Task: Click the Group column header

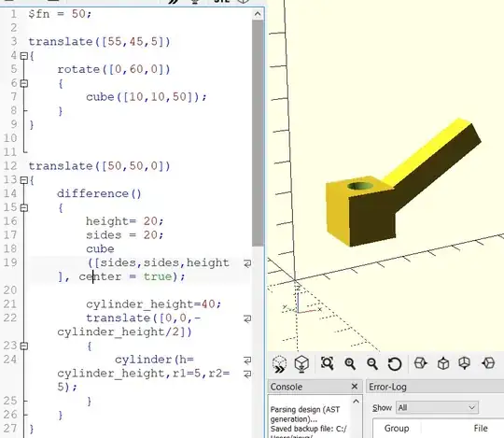Action: tap(397, 429)
